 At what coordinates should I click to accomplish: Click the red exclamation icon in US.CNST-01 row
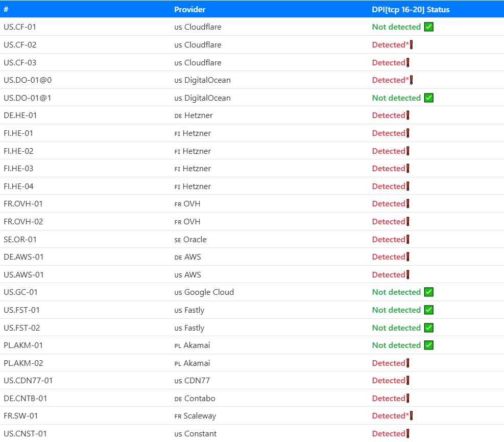408,434
